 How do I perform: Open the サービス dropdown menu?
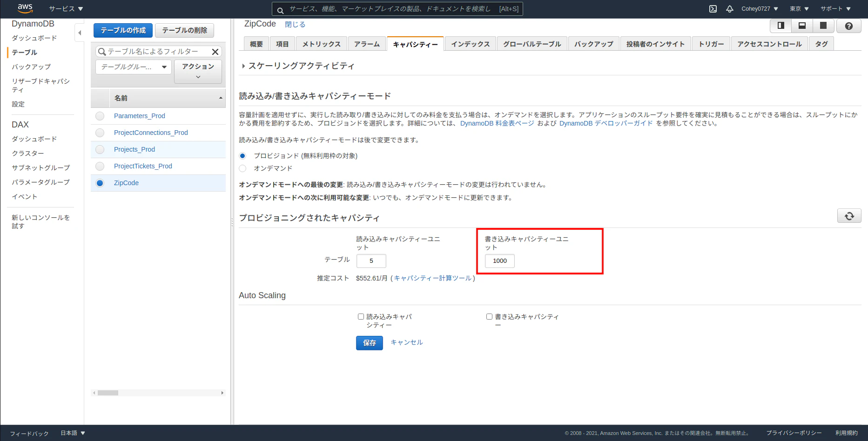tap(66, 9)
